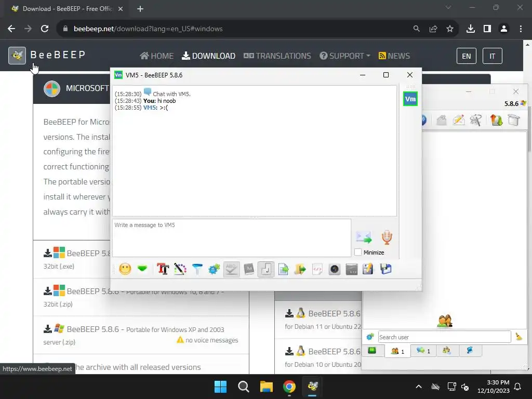Image resolution: width=532 pixels, height=399 pixels.
Task: Switch website language to EN
Action: point(467,56)
